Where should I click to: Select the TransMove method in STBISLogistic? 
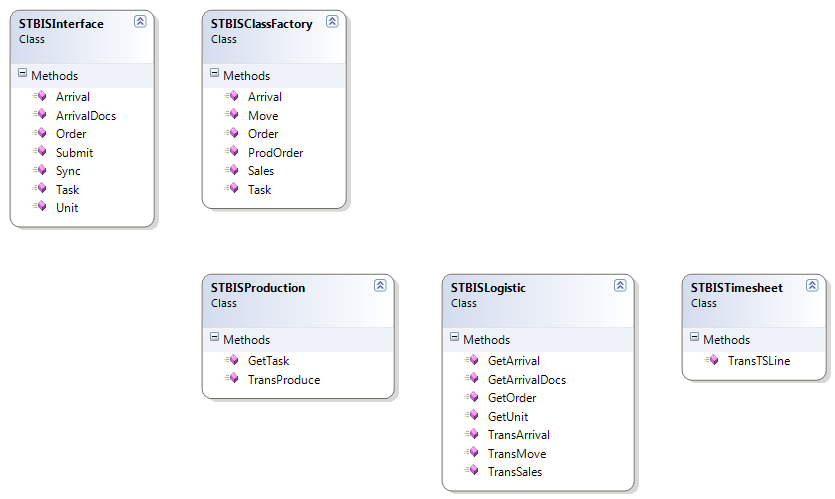(515, 453)
